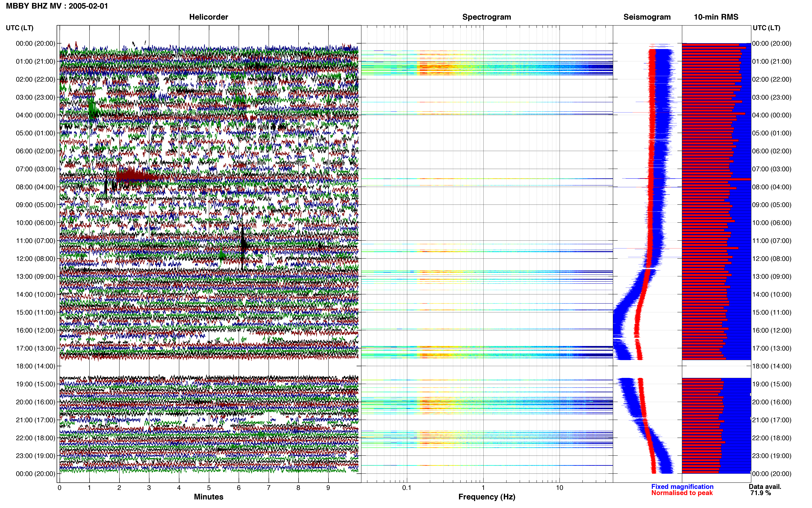Click left time label '18:00 (14:00)'
The width and height of the screenshot is (812, 508).
pos(36,366)
